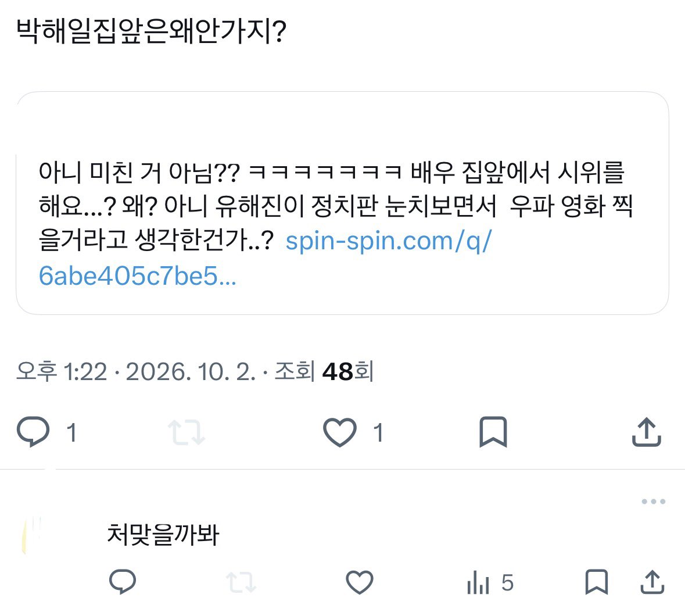Retweet the 처맞을까봐 reply
The image size is (685, 616).
click(x=241, y=582)
